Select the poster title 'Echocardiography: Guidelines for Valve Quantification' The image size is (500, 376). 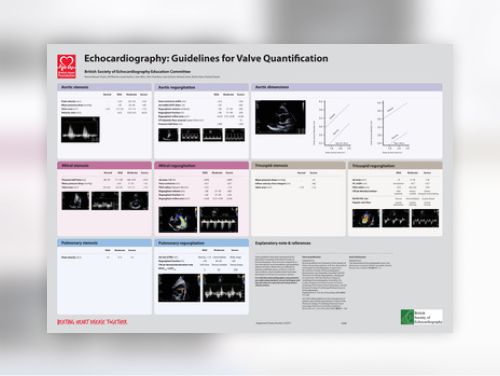click(206, 58)
